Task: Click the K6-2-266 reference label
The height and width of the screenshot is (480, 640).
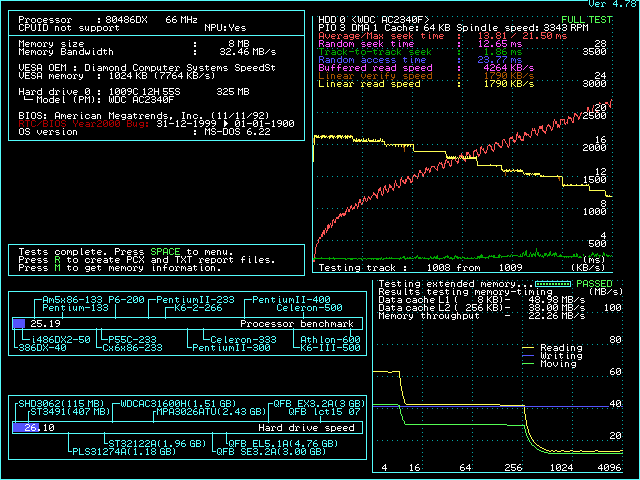Action: 198,308
